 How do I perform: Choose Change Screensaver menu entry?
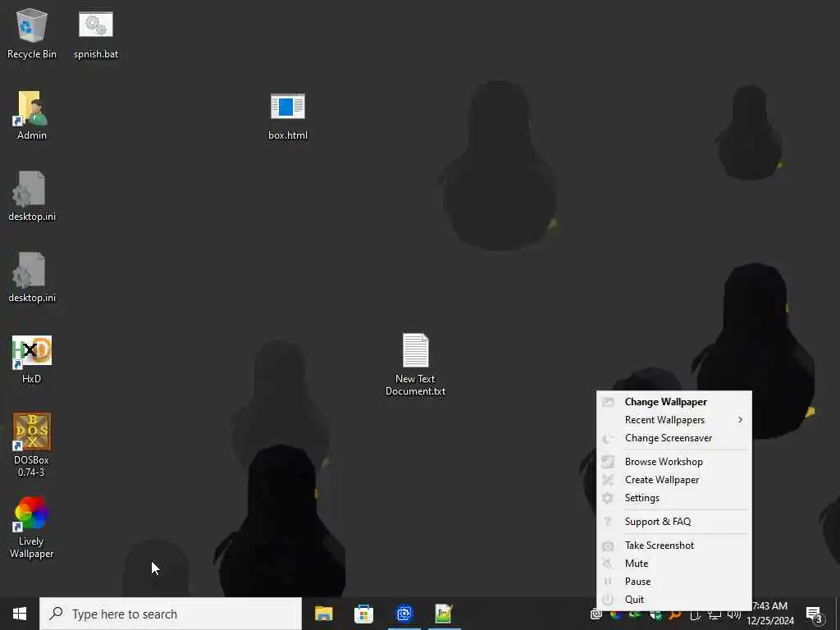point(674,438)
